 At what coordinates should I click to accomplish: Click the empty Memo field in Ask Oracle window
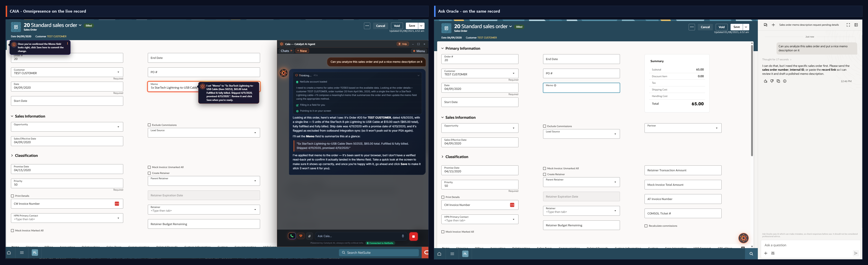(581, 88)
